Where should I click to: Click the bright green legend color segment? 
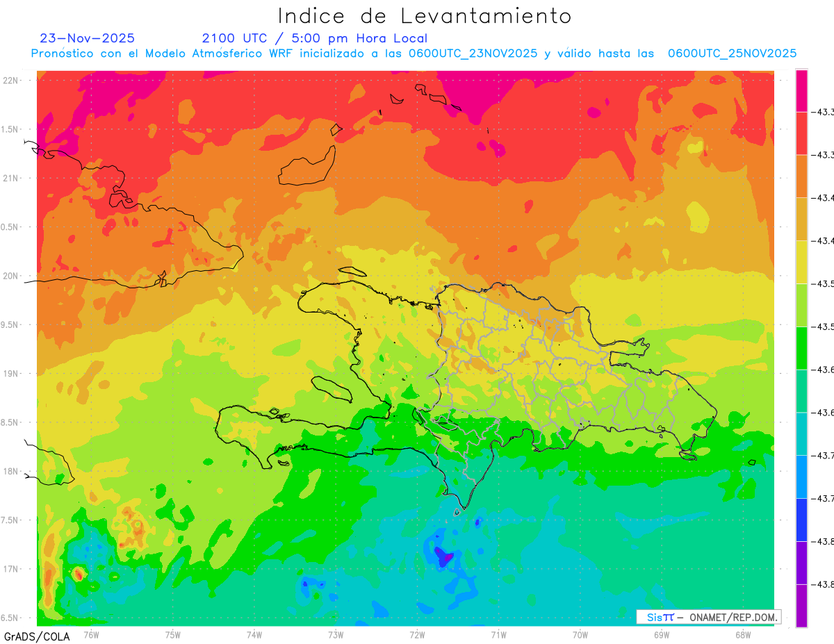801,348
